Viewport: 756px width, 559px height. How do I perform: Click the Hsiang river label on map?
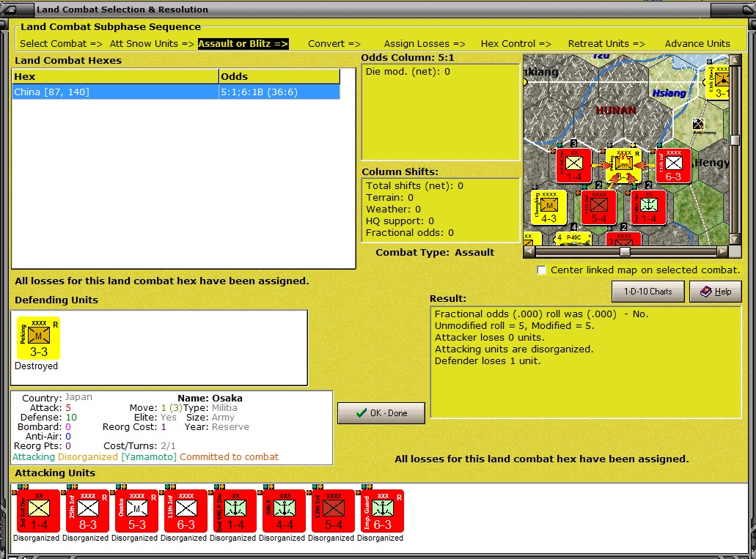tap(669, 93)
